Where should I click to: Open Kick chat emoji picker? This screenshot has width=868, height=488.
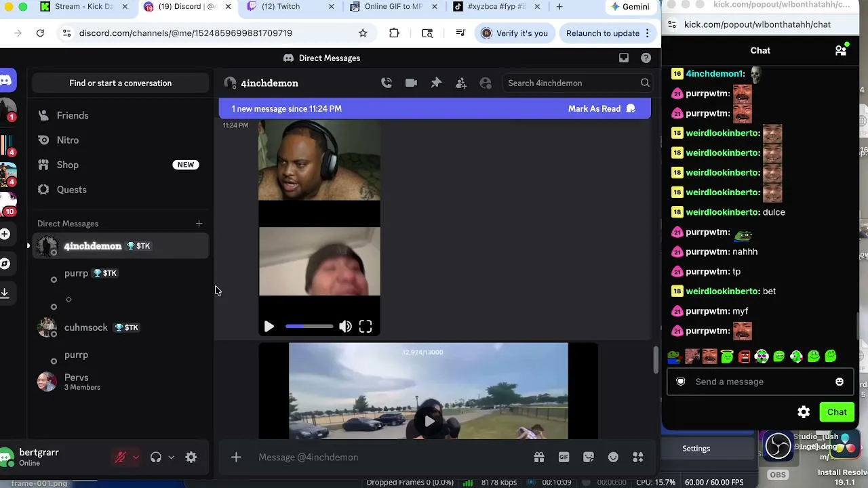[840, 382]
